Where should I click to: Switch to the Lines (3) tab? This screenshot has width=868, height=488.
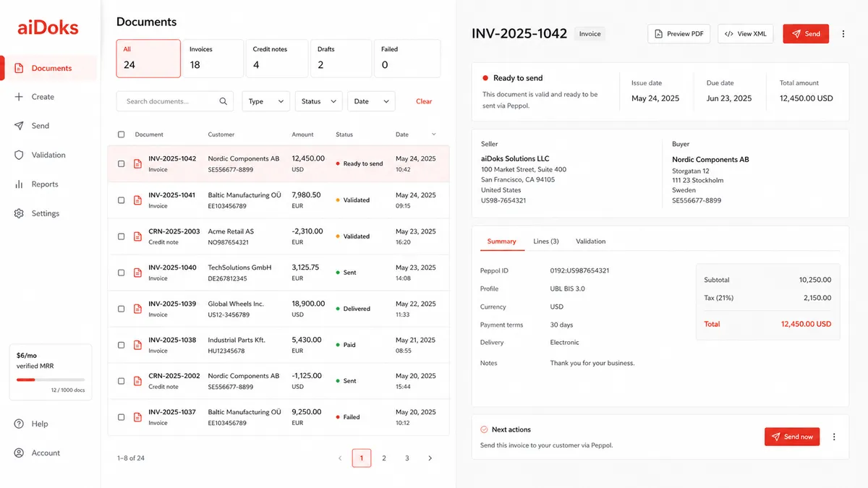tap(546, 241)
